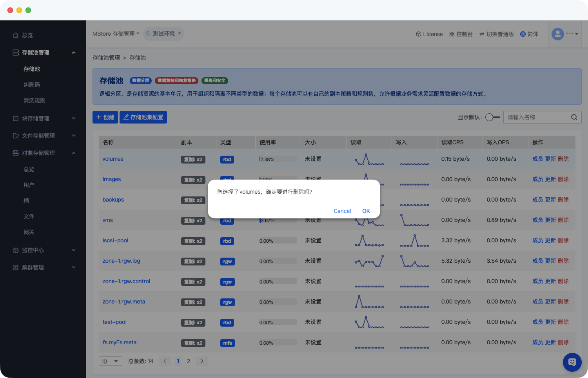
Task: Open the page size 10 dropdown
Action: click(x=110, y=361)
